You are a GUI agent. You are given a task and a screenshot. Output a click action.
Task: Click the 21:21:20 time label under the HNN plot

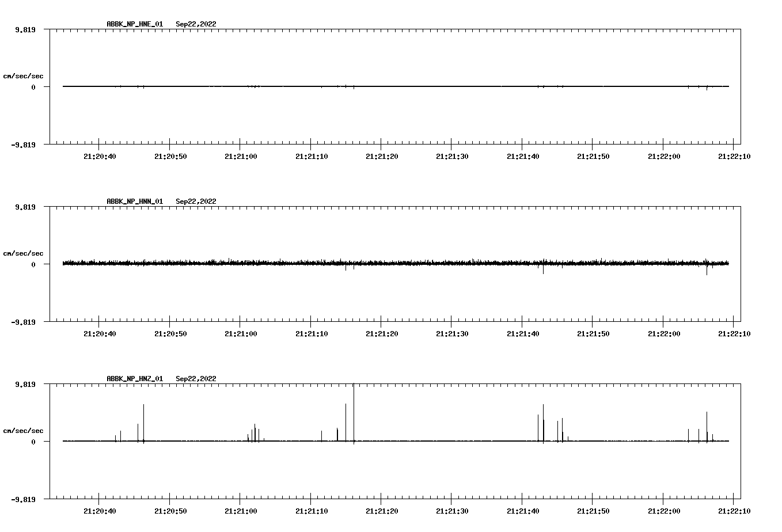[382, 333]
